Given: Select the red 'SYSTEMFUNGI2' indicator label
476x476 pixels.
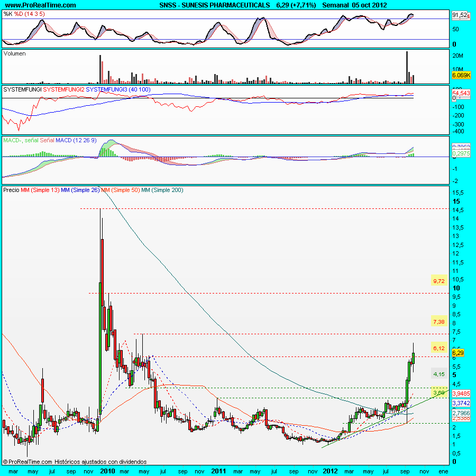Looking at the screenshot, I should coord(64,89).
